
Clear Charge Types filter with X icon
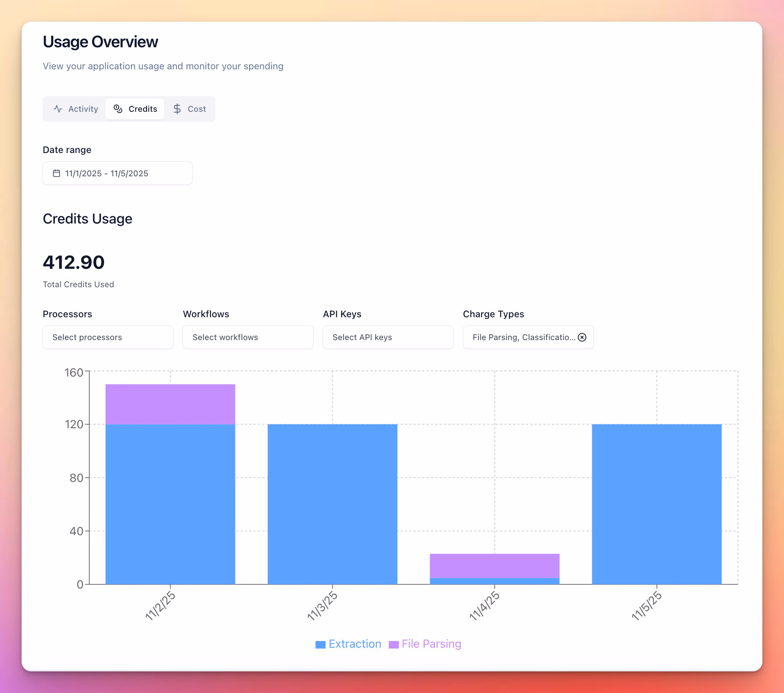pos(582,337)
